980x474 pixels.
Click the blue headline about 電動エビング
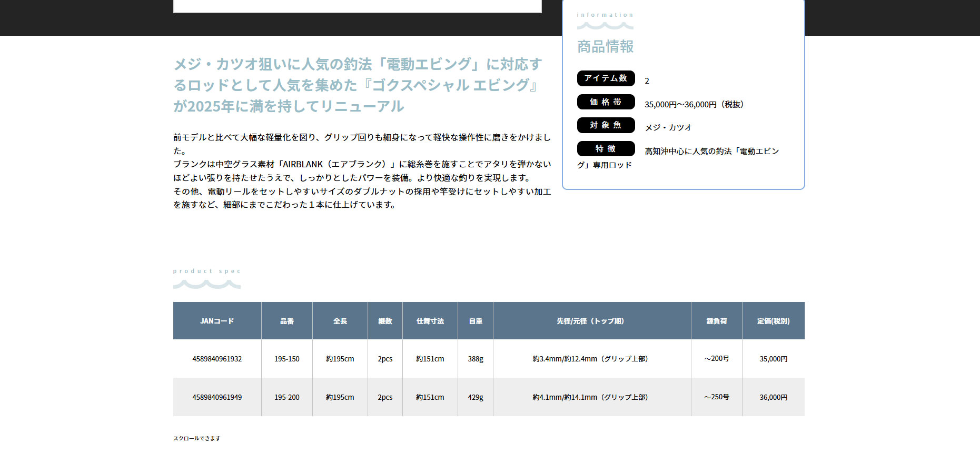click(x=358, y=85)
